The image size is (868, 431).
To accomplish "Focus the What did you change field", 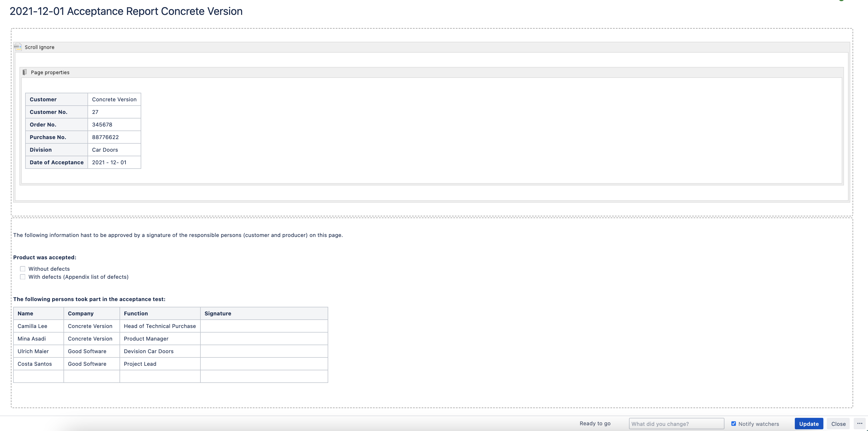I will (676, 424).
